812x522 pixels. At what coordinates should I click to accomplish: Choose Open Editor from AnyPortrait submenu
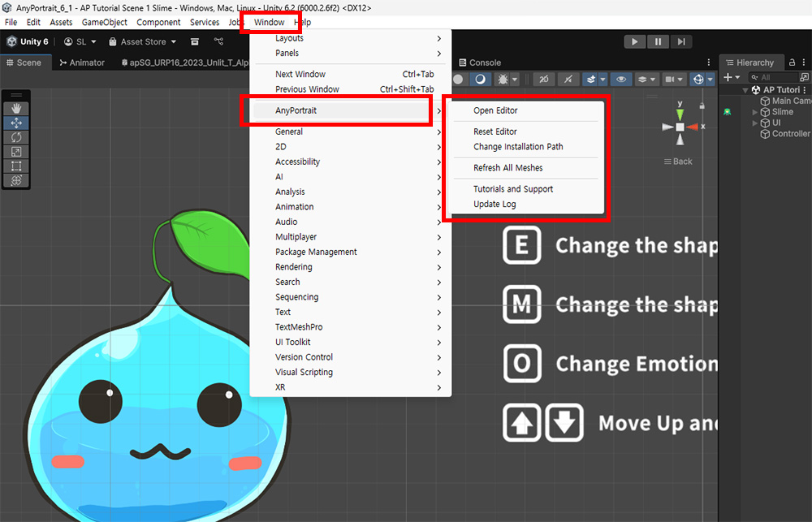[x=495, y=110]
